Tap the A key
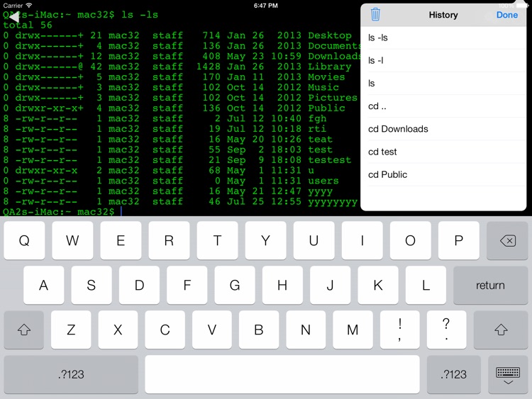This screenshot has height=399, width=532. (x=44, y=285)
